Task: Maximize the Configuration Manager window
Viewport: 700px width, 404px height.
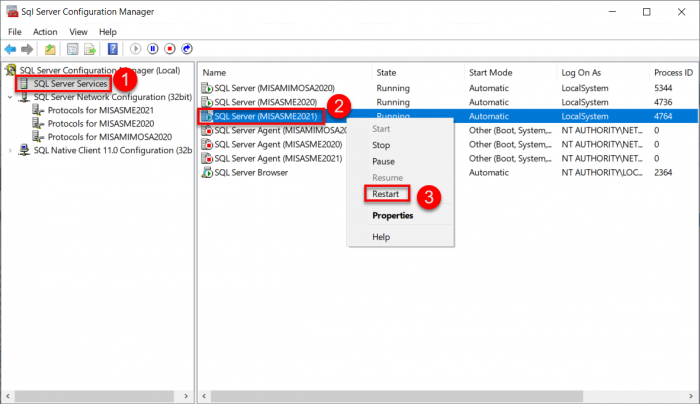Action: (646, 12)
